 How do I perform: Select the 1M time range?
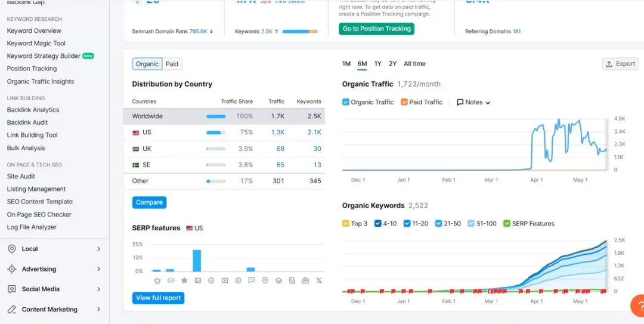(346, 64)
